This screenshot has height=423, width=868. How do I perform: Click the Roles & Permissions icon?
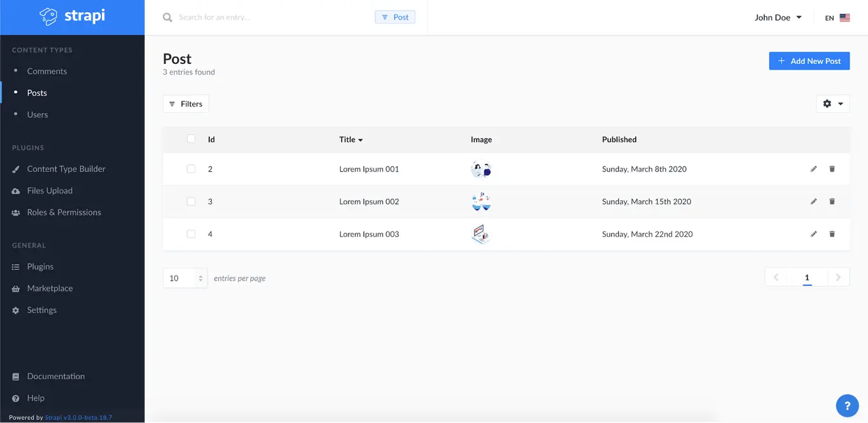click(x=16, y=212)
